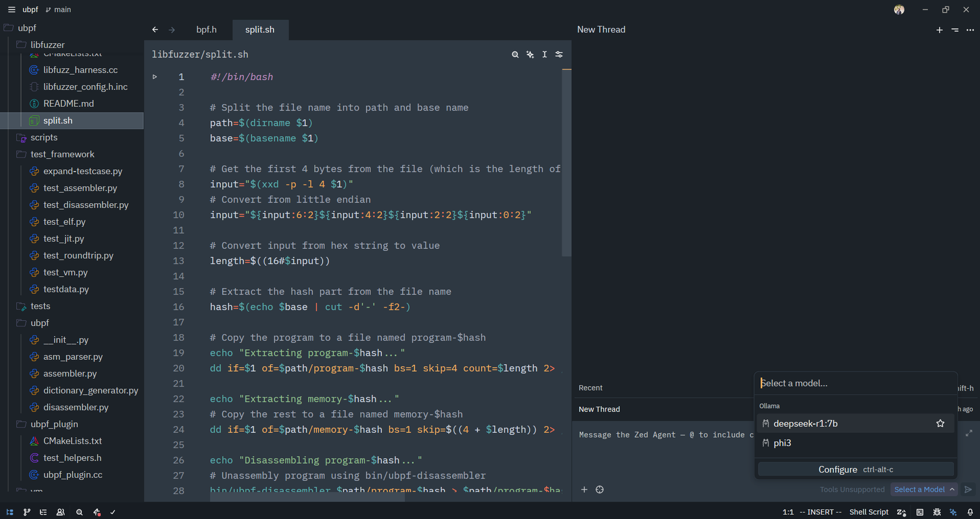Open the outline panel in status bar
Screen dimensions: 980x519
pyautogui.click(x=43, y=512)
